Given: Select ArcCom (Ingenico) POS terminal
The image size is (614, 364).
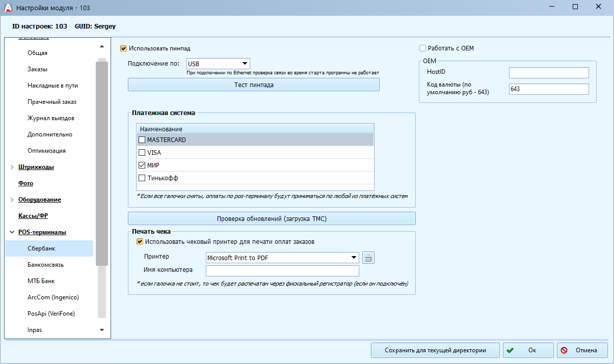Looking at the screenshot, I should click(53, 297).
